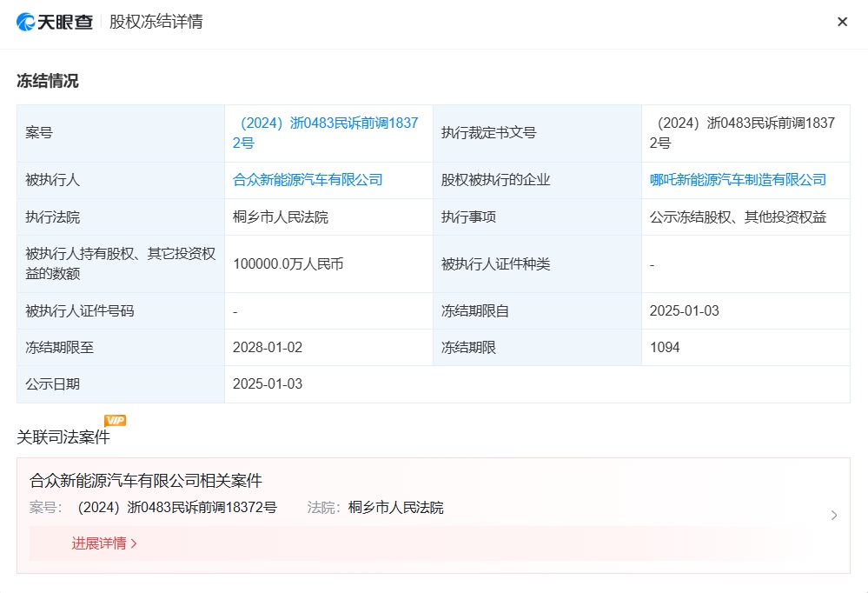Click the 关联司法案件 section heading
This screenshot has height=593, width=868.
coord(63,437)
